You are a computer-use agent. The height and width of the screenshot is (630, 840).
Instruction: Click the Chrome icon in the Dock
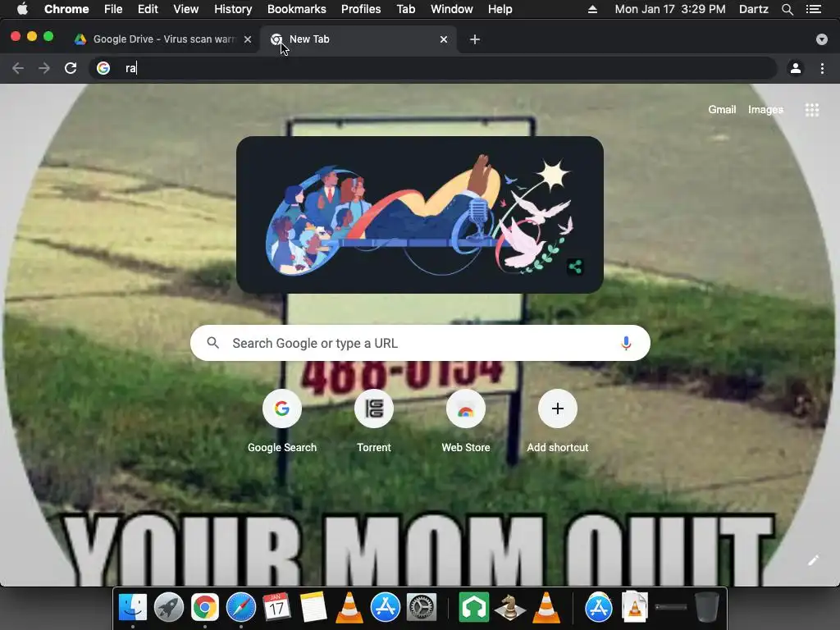204,608
